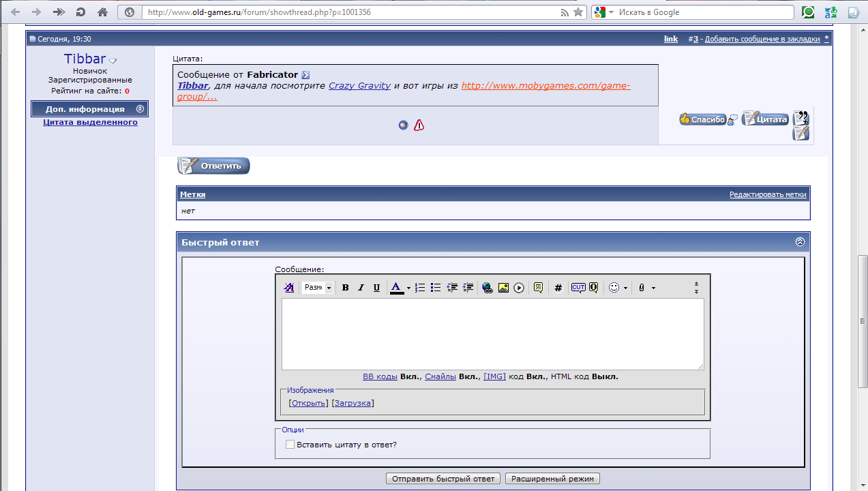Screen dimensions: 868x491
Task: Insert hyperlink via globe icon
Action: click(x=488, y=288)
